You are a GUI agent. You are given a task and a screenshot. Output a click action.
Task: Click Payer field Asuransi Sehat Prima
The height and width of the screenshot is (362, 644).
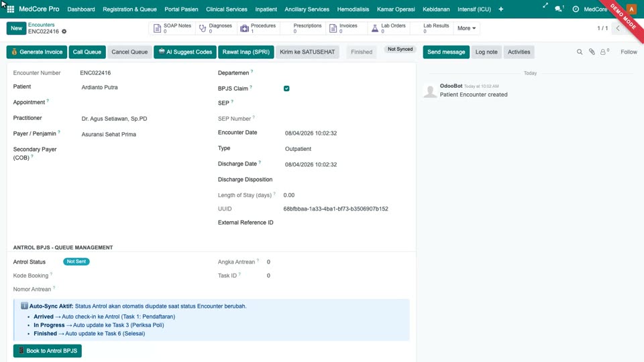coord(109,134)
